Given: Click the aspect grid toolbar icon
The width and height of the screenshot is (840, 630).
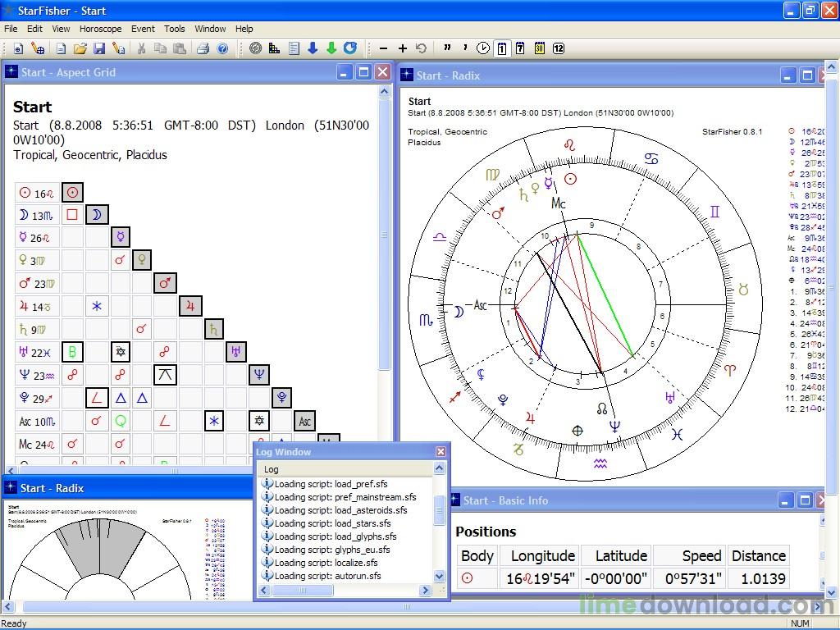Looking at the screenshot, I should tap(275, 48).
